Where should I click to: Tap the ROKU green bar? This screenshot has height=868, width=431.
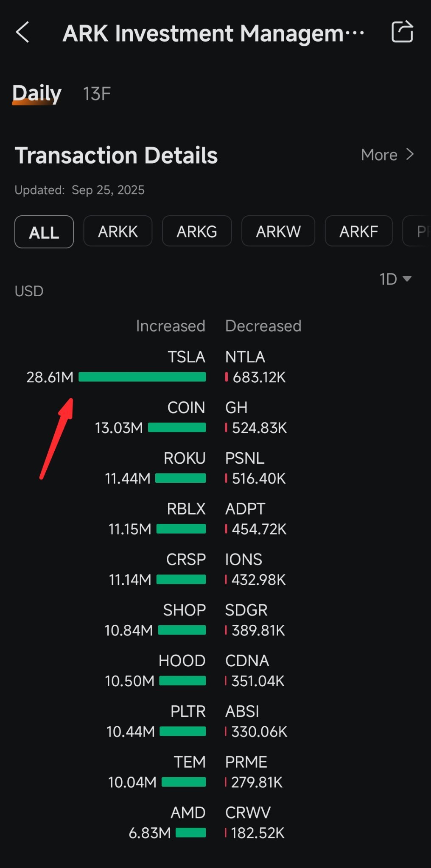(x=181, y=478)
